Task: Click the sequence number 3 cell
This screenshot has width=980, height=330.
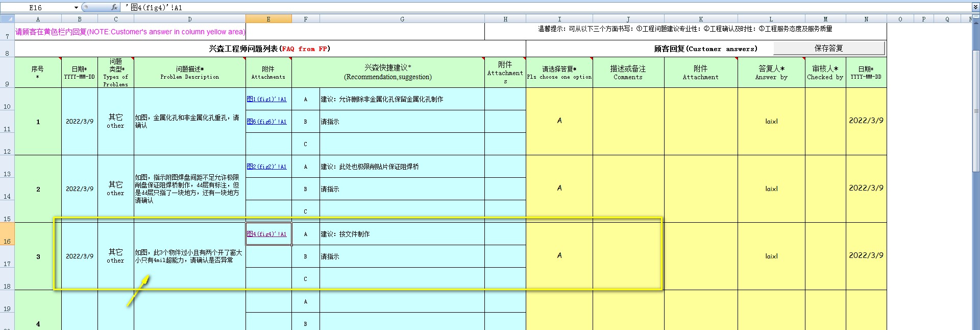Action: click(x=38, y=256)
